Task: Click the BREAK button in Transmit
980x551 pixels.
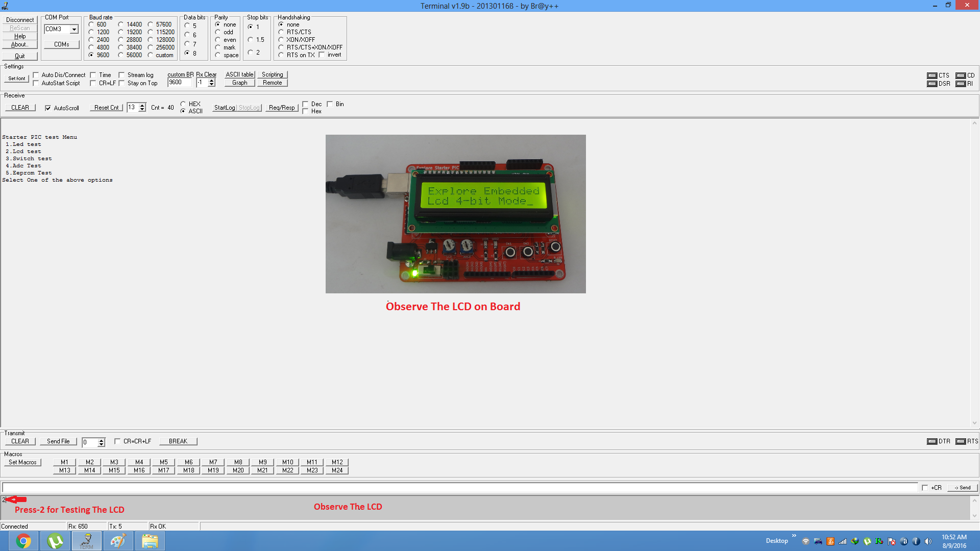Action: 178,441
